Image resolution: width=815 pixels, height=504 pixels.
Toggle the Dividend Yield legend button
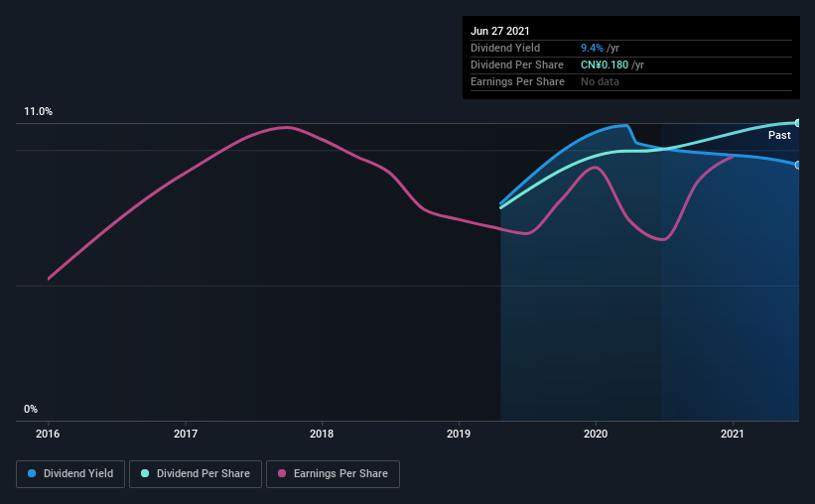[70, 474]
